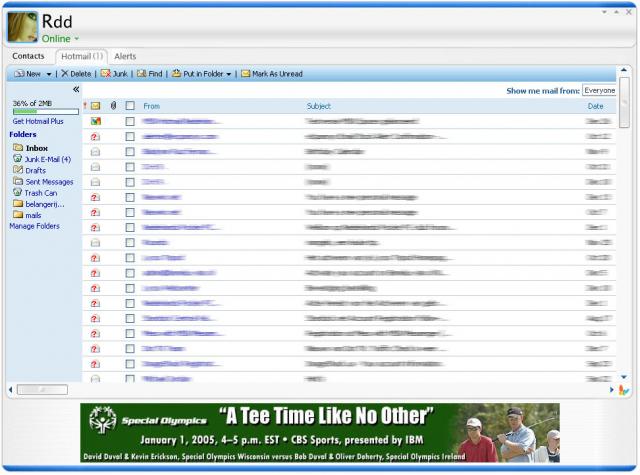Image resolution: width=640 pixels, height=475 pixels.
Task: Click Put in Folder toolbar button
Action: point(198,74)
